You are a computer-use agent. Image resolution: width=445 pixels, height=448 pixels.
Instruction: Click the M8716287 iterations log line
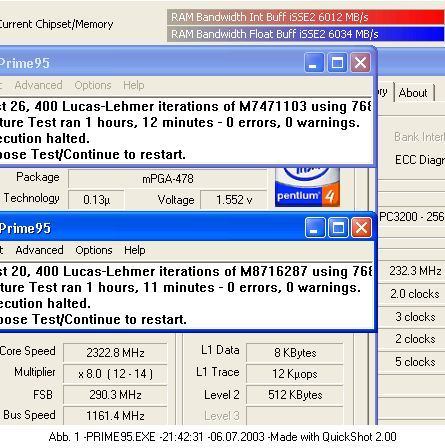(185, 271)
